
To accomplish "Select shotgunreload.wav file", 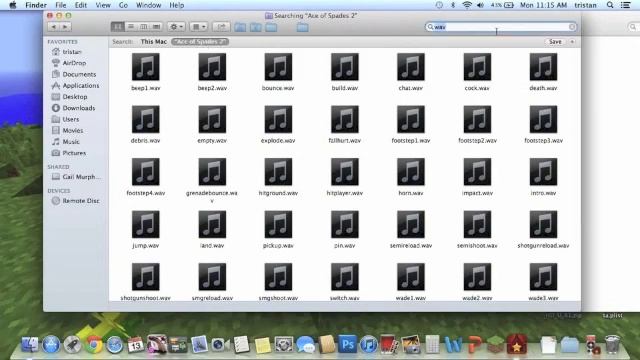I will coord(543,225).
